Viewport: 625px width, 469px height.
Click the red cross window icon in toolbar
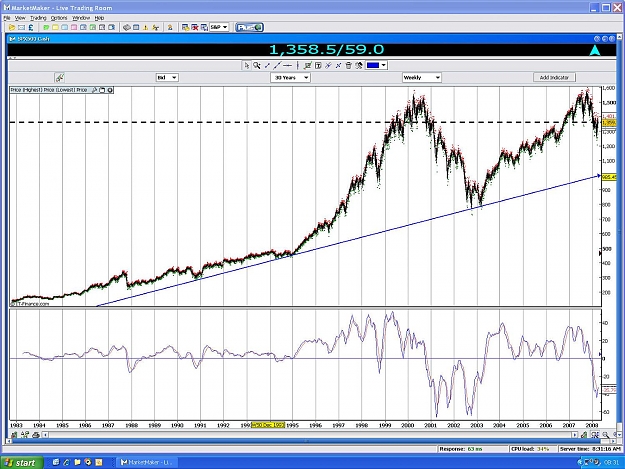195,27
